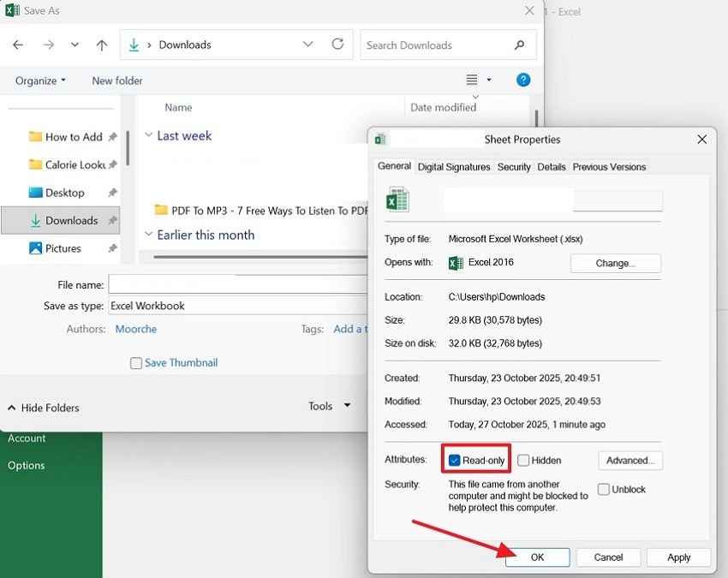
Task: Check the Unblock security checkbox
Action: [x=604, y=489]
